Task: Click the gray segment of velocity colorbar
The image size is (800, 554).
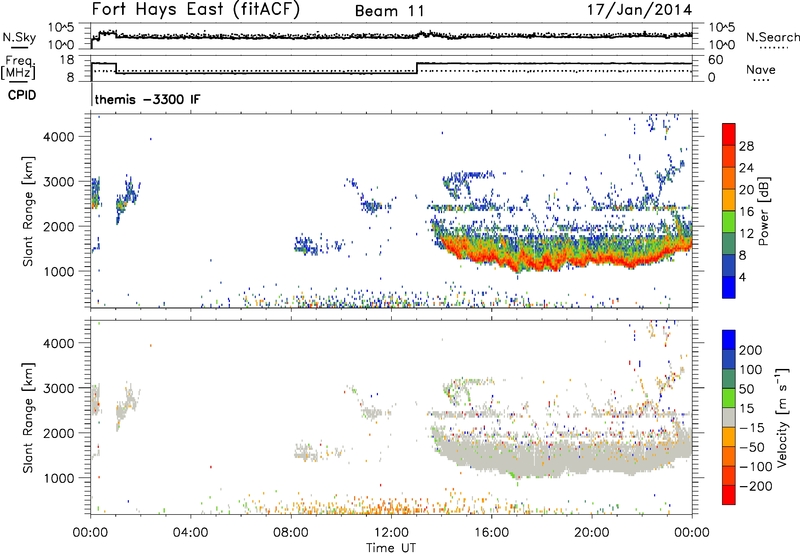Action: coord(729,418)
